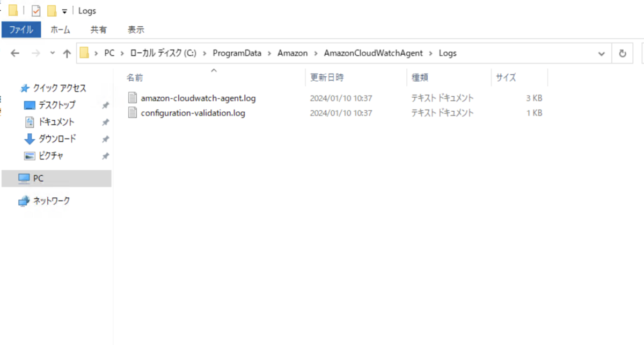
Task: Click amazon-cloudwatch-agent.log file icon
Action: pyautogui.click(x=133, y=98)
